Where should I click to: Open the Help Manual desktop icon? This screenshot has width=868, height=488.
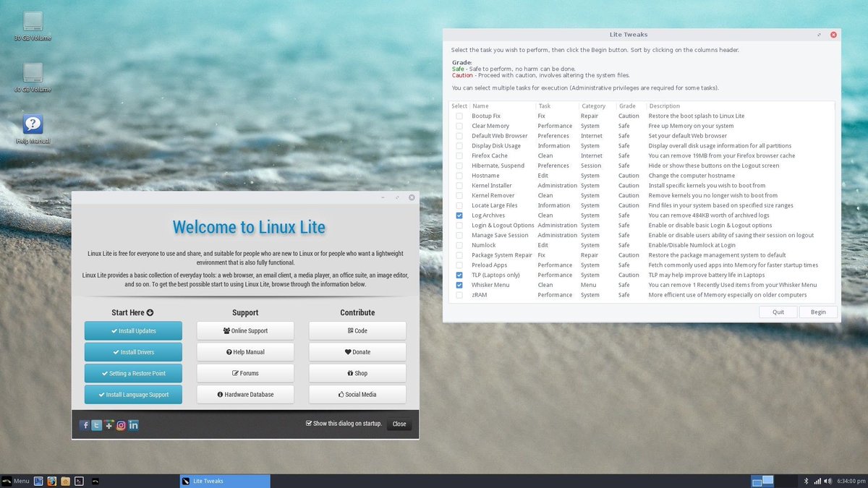33,129
